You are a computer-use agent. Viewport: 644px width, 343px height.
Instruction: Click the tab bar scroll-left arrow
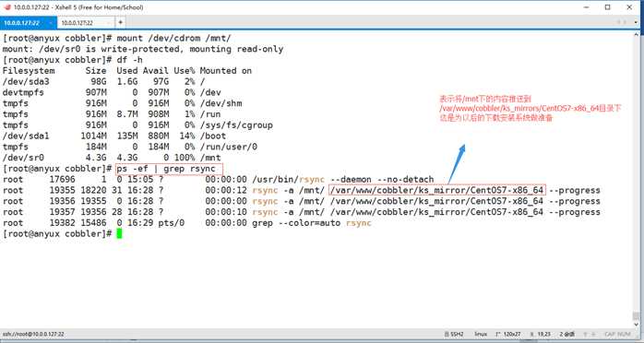[619, 22]
